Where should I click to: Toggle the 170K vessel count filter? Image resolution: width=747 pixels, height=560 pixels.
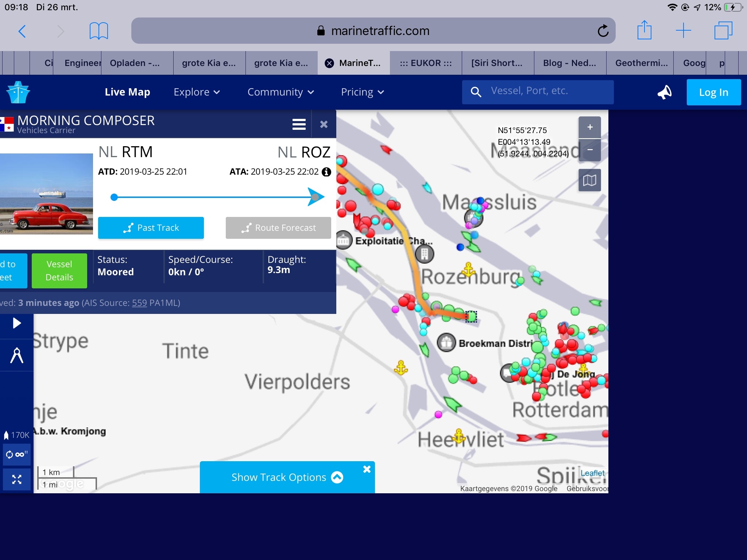pos(17,435)
